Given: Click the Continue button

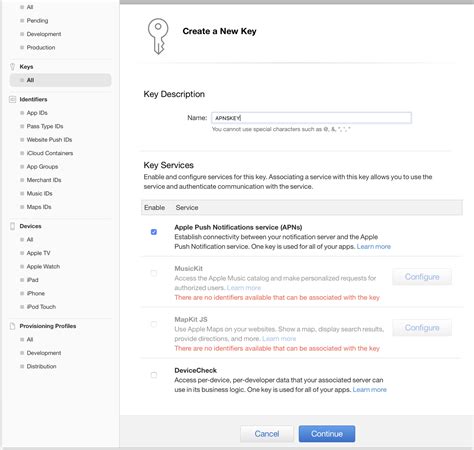Looking at the screenshot, I should pyautogui.click(x=327, y=434).
